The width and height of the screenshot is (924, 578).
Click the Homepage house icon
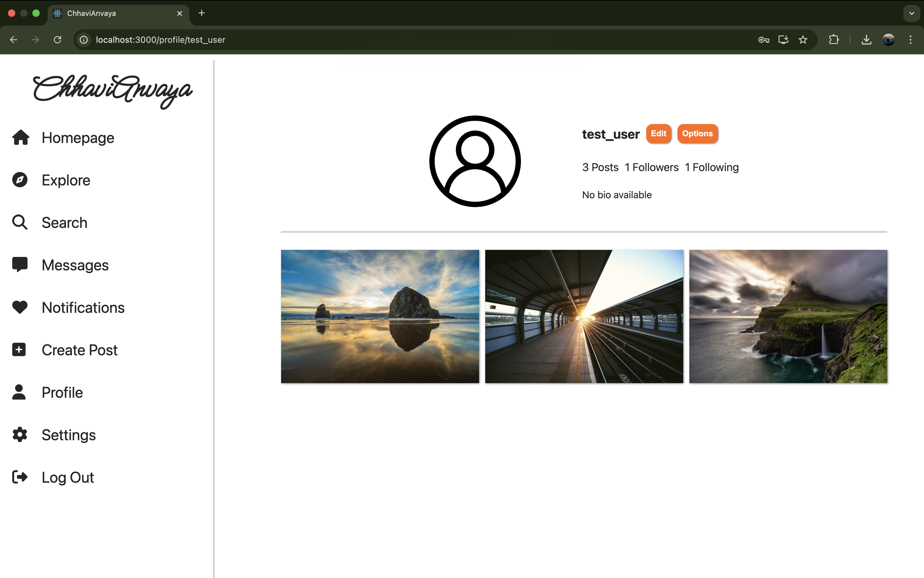[20, 137]
